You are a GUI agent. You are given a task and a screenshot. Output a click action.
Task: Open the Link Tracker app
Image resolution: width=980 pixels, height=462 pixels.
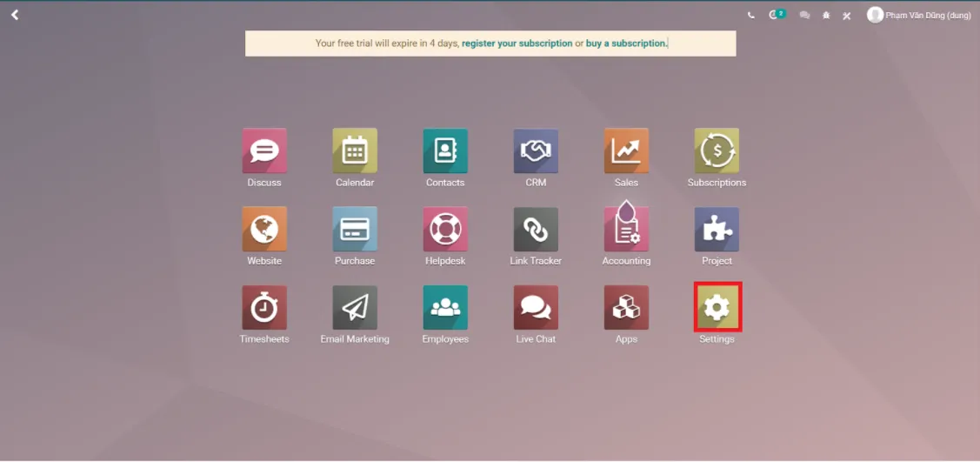point(536,229)
